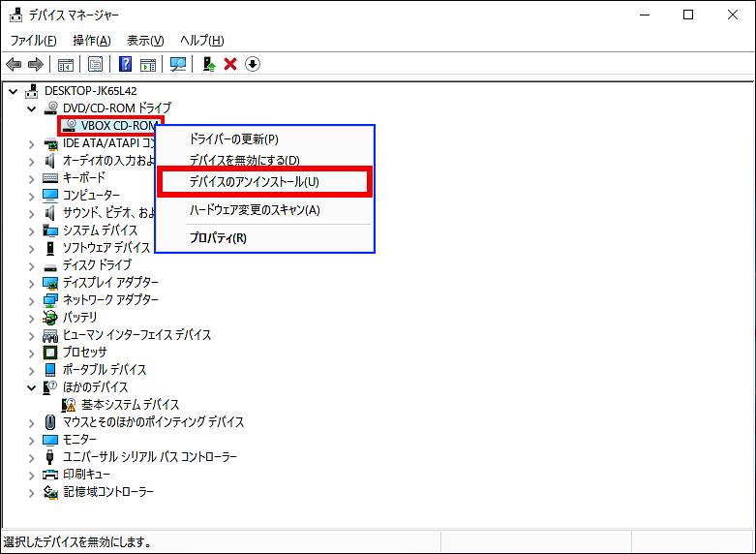Choose ドライバーの更新(P) from context menu
The width and height of the screenshot is (756, 554).
point(264,139)
